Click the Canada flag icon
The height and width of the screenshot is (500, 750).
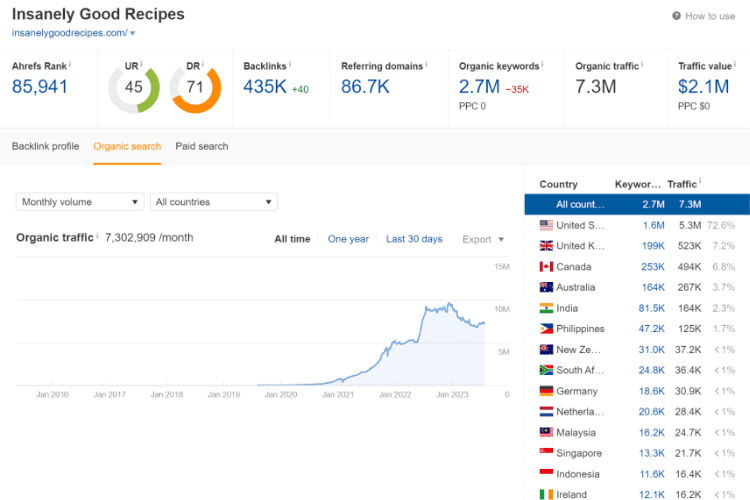coord(546,267)
